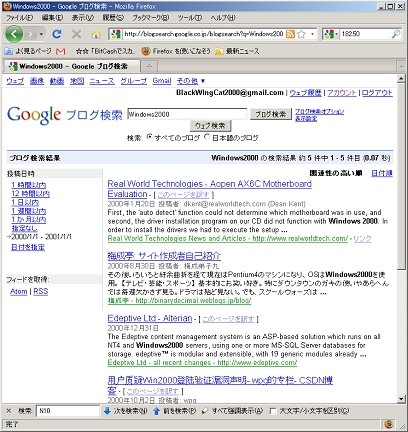
Task: Click the page scrollbar up arrow
Action: point(401,79)
